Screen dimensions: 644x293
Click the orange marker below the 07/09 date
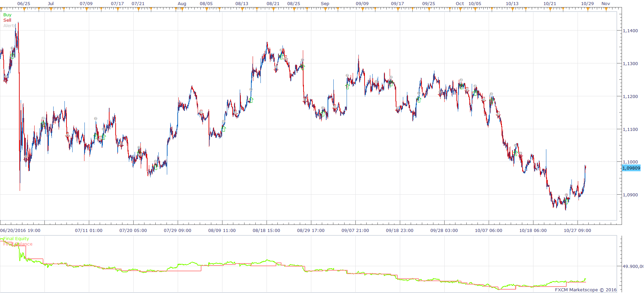click(x=86, y=9)
